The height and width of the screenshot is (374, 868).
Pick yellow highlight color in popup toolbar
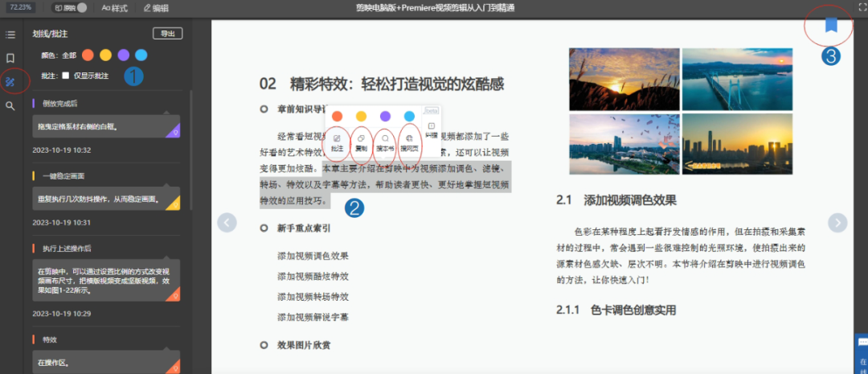(x=362, y=117)
